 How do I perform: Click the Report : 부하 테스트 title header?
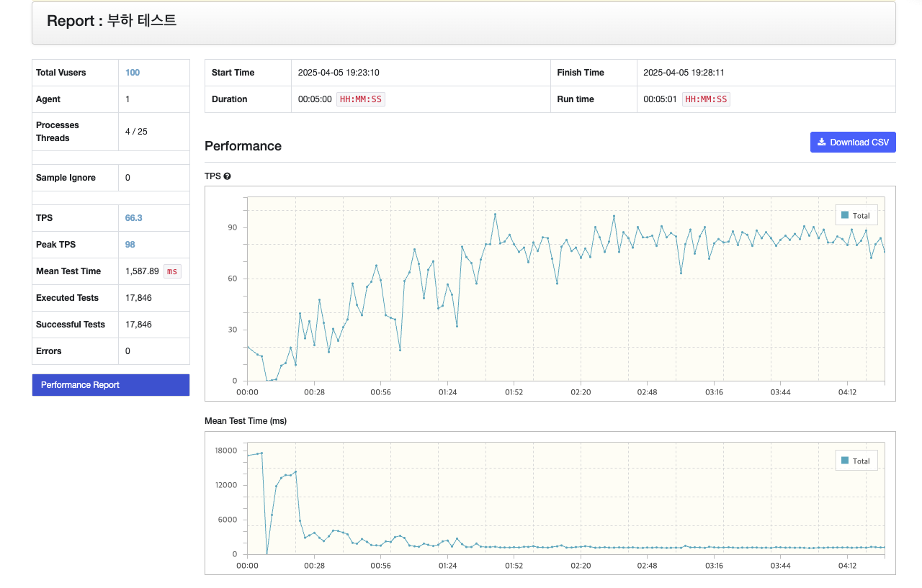tap(112, 21)
